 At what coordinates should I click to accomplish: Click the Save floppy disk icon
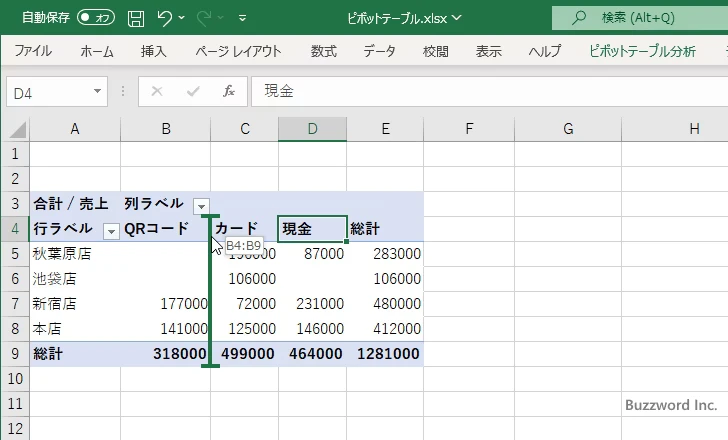coord(136,18)
